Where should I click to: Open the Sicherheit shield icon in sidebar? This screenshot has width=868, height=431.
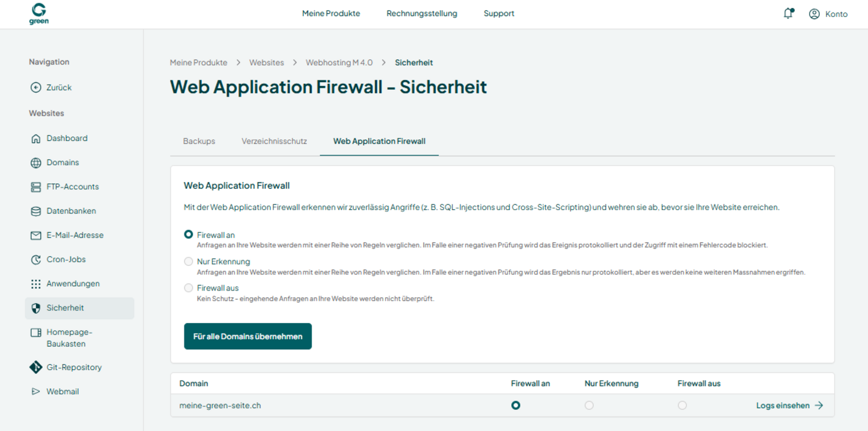click(36, 308)
